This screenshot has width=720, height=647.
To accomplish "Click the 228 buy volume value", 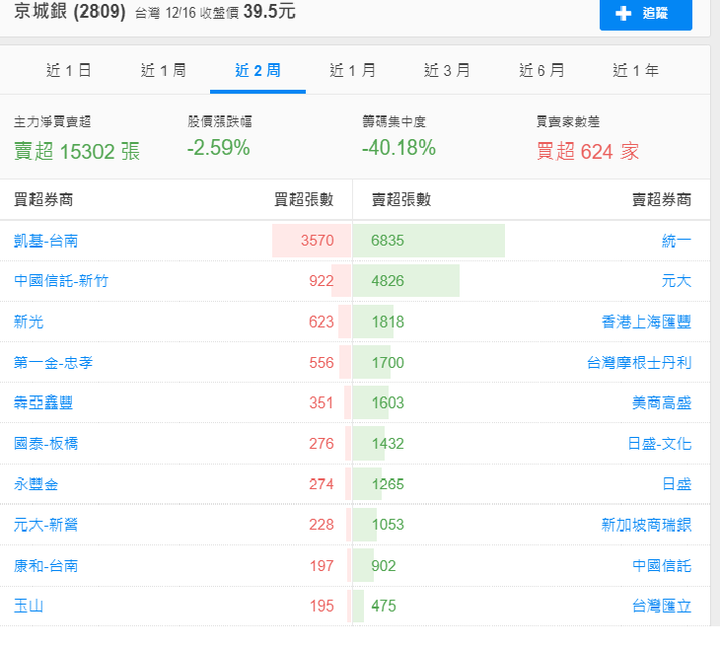I will pyautogui.click(x=321, y=524).
